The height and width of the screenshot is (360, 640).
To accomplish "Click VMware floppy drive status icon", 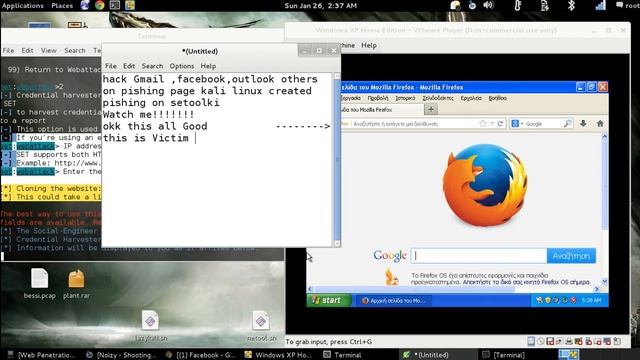I will point(550,341).
